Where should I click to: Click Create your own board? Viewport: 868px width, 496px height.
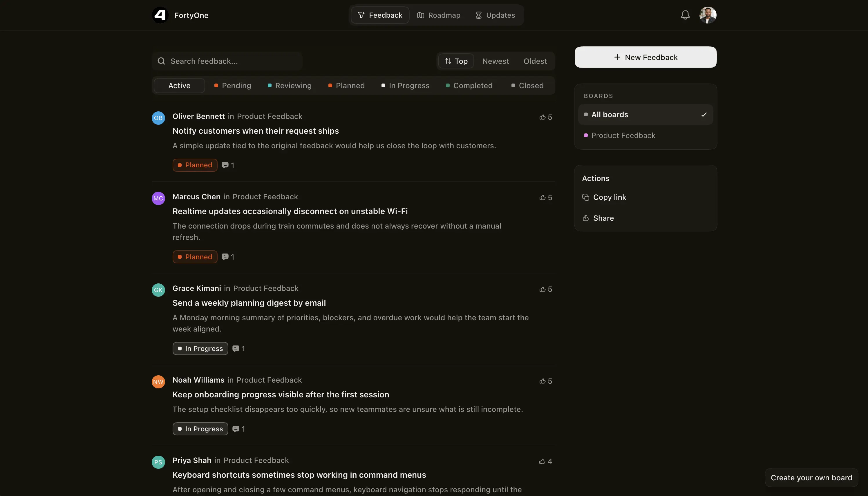coord(811,478)
